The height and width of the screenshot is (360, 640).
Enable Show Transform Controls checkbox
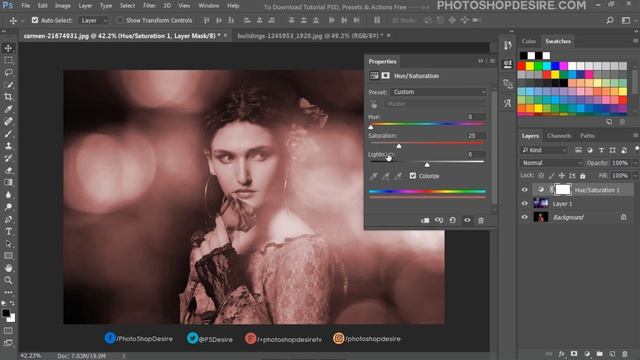click(x=119, y=20)
